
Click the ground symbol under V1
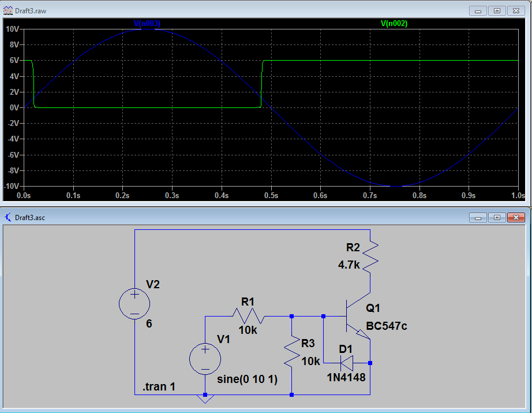click(x=205, y=399)
